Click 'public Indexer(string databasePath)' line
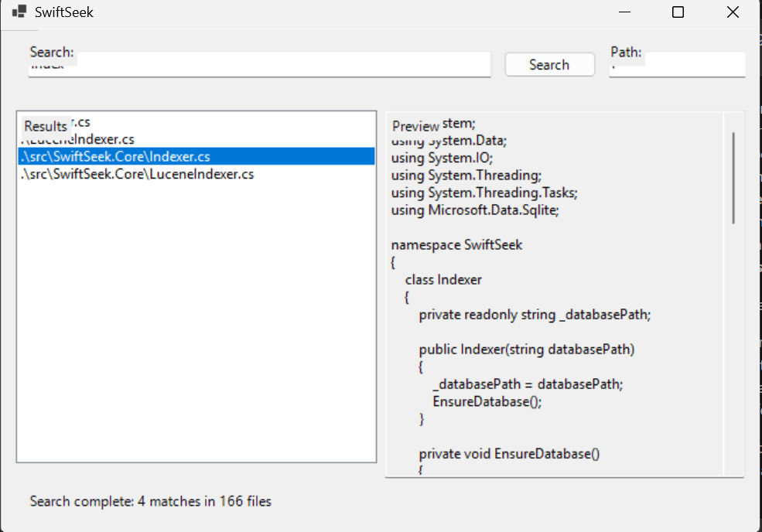762x532 pixels. pos(527,350)
